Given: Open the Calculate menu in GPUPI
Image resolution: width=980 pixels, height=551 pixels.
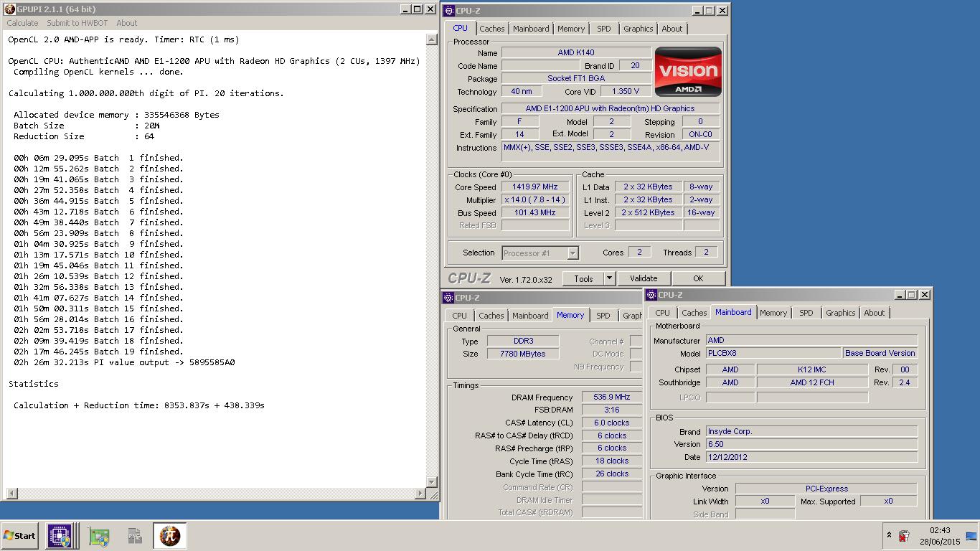Looking at the screenshot, I should click(x=22, y=23).
